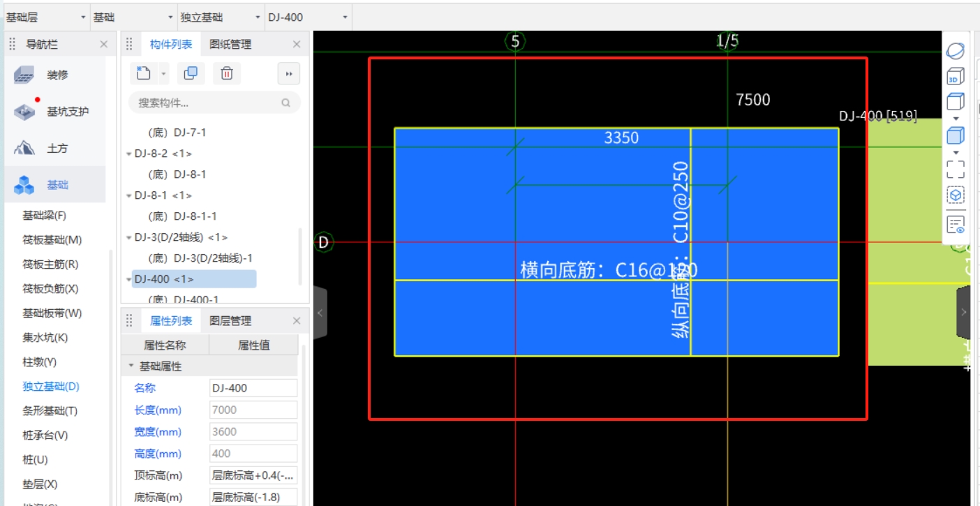The height and width of the screenshot is (506, 980).
Task: Click the 底标高 value field
Action: [253, 498]
